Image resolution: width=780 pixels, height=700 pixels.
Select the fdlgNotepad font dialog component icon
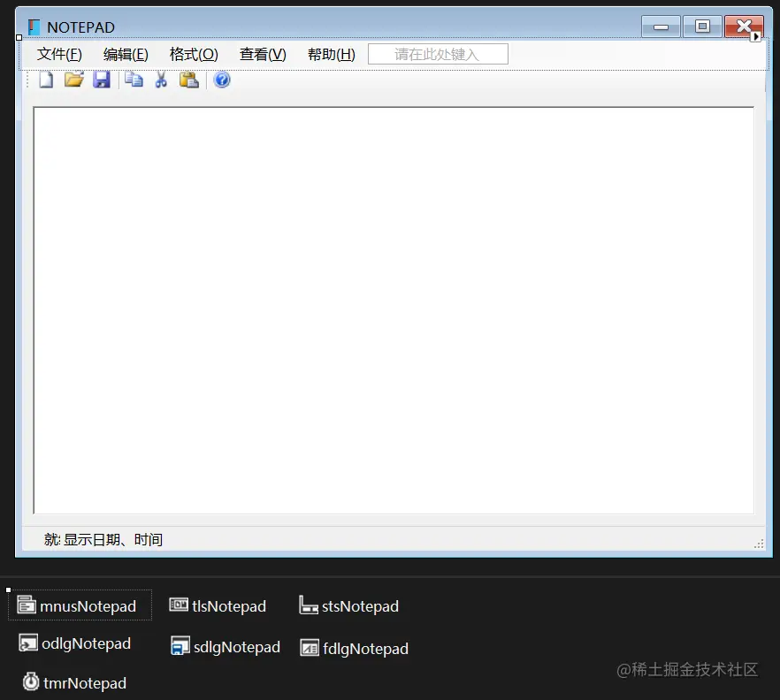pyautogui.click(x=310, y=648)
